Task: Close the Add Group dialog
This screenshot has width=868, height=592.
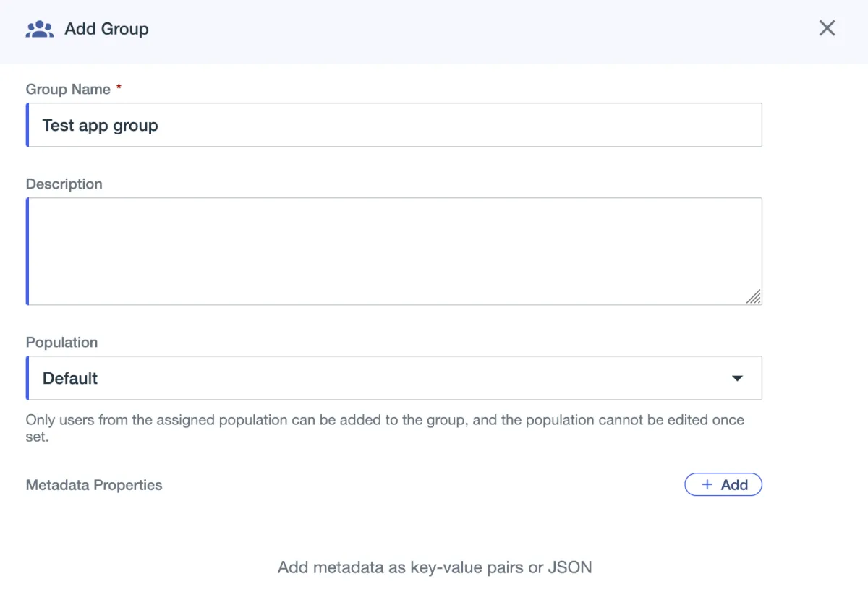Action: coord(827,28)
